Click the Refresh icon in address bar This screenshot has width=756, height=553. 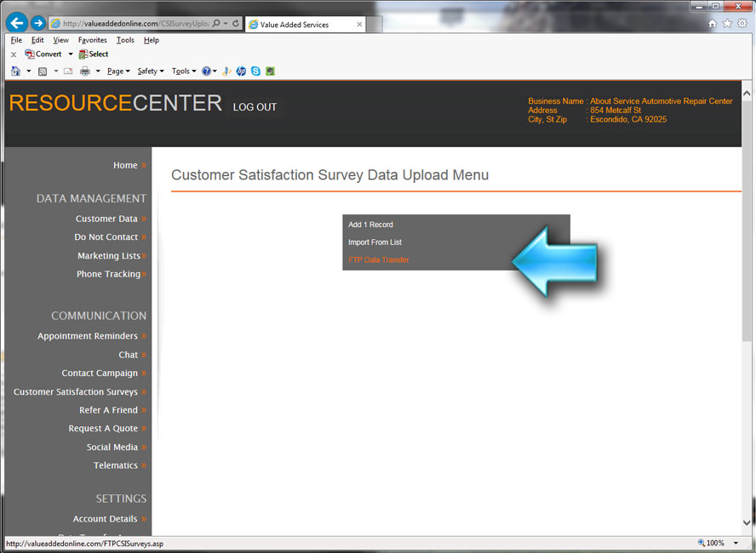tap(236, 25)
